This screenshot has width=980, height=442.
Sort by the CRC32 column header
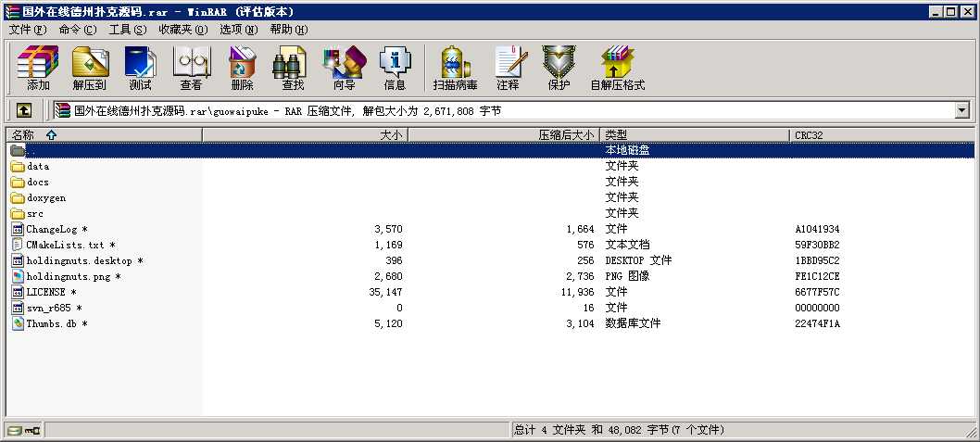[881, 135]
